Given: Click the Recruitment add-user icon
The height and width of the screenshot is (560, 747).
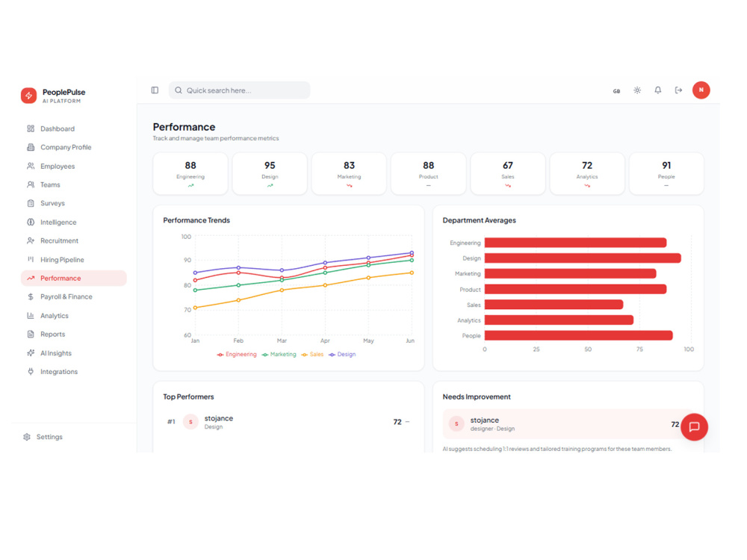Looking at the screenshot, I should (31, 241).
